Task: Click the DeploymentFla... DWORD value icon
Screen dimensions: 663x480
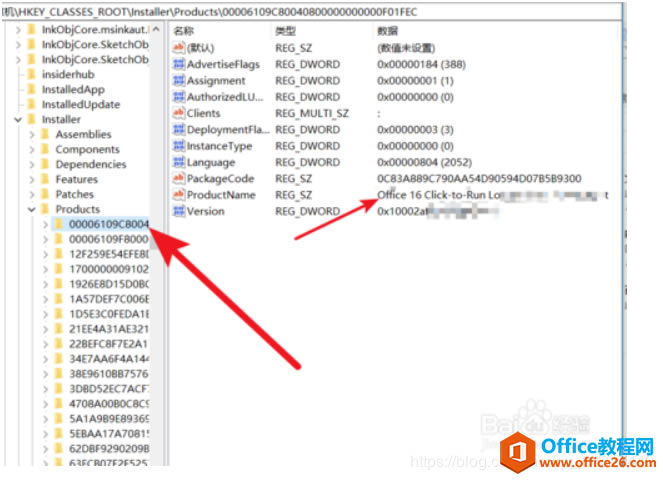Action: tap(179, 129)
